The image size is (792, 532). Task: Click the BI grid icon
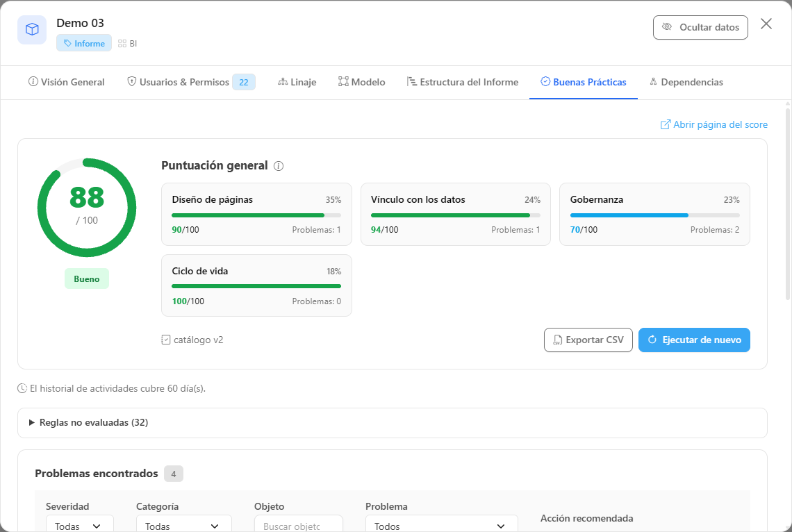(122, 44)
